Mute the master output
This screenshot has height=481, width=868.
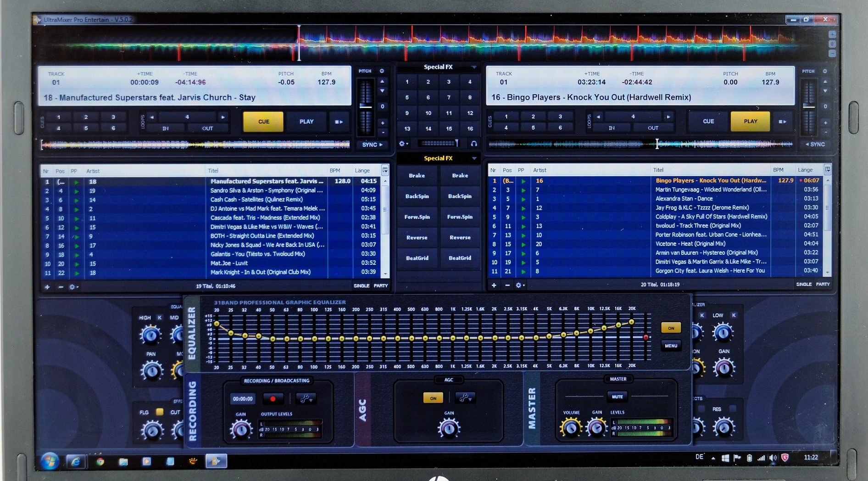617,397
